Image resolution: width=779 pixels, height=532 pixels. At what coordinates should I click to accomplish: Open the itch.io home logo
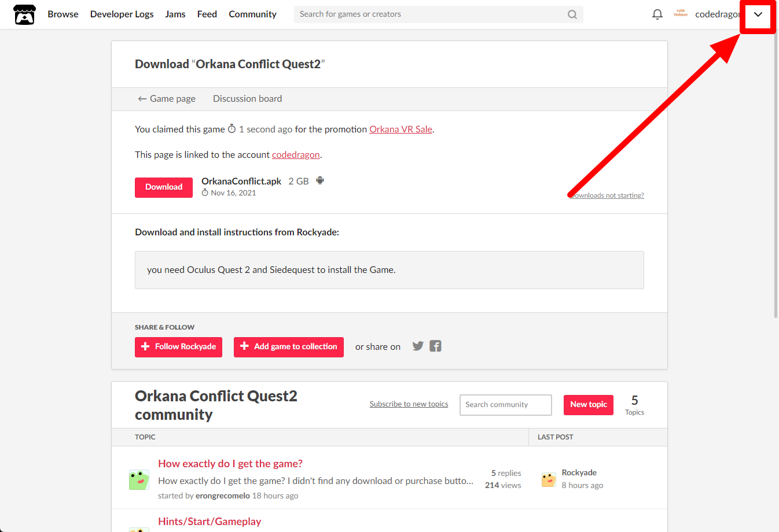click(x=24, y=14)
